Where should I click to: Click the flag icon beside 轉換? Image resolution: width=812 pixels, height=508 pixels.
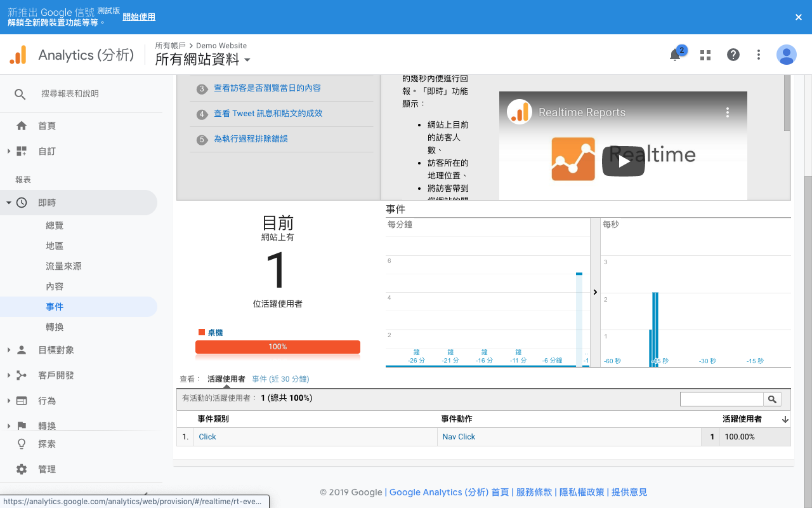(x=22, y=426)
